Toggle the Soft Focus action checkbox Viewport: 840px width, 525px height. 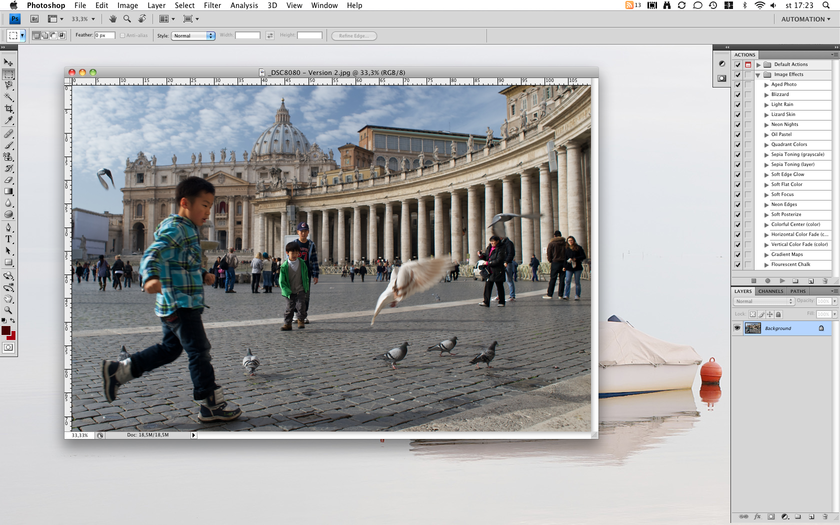pos(738,194)
